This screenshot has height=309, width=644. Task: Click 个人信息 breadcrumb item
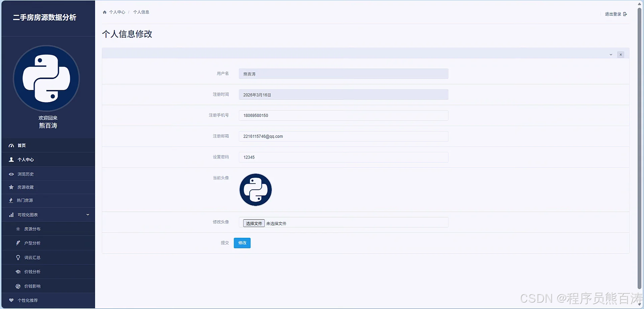[x=141, y=12]
